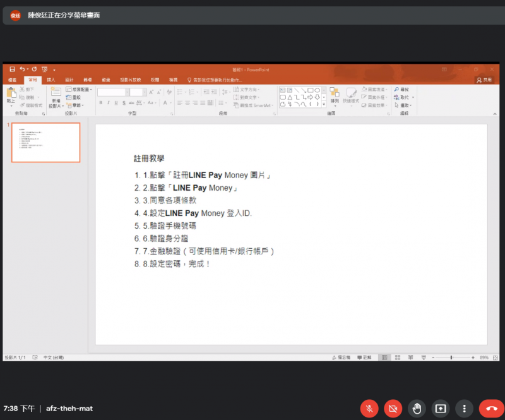Switch to the 常用 ribbon tab
This screenshot has width=505, height=420.
[x=33, y=80]
